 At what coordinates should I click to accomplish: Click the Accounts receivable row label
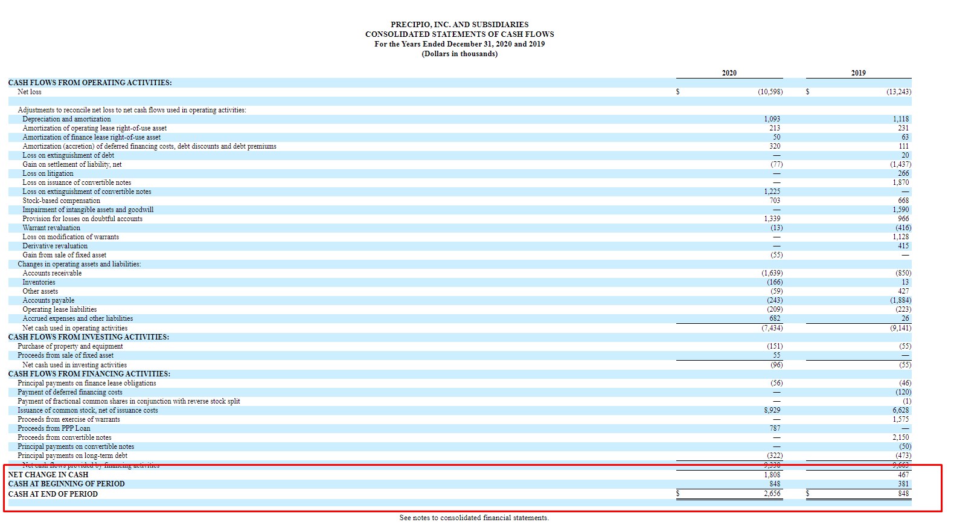[52, 273]
